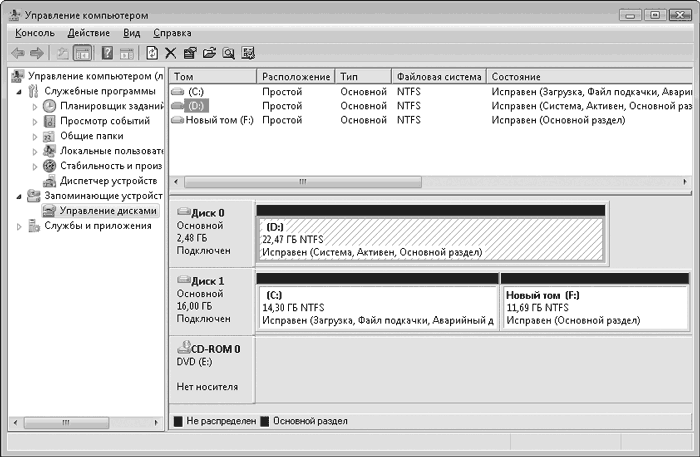Open Properties using the toolbar icon
The height and width of the screenshot is (457, 700).
pyautogui.click(x=190, y=53)
